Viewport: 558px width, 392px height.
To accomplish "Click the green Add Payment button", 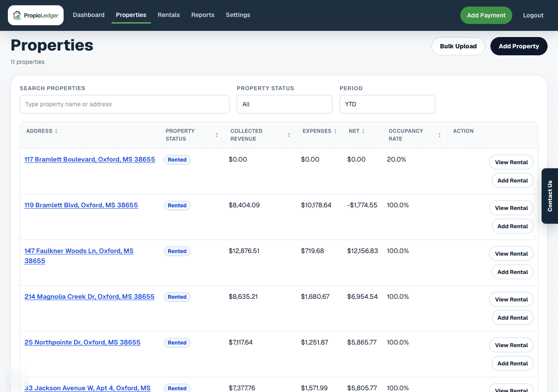I will point(486,15).
